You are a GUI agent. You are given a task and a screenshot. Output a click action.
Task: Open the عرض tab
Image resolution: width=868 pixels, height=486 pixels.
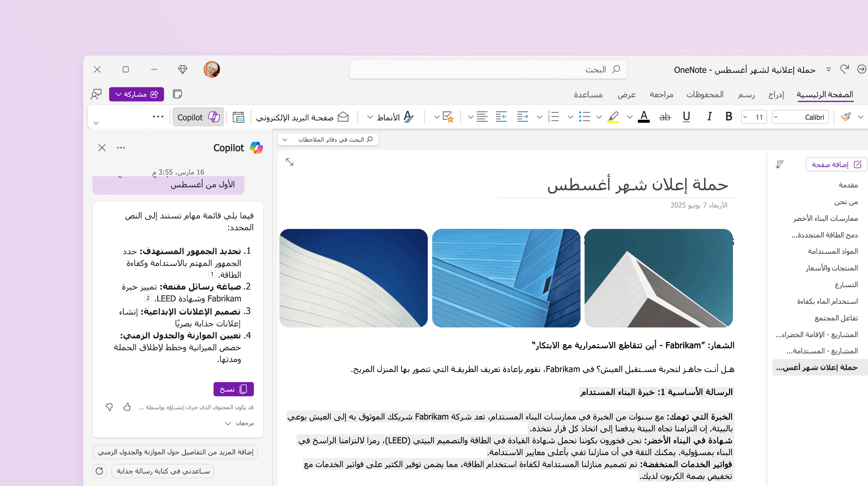(627, 94)
